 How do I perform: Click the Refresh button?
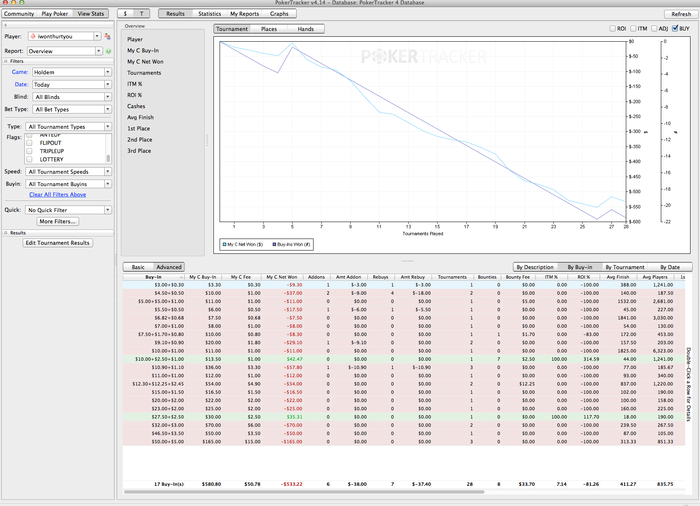point(681,14)
